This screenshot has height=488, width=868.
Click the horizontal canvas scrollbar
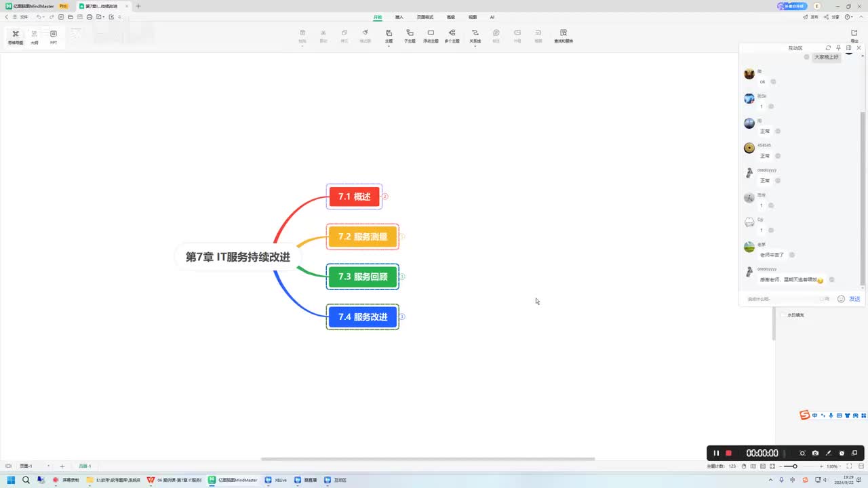(x=427, y=459)
